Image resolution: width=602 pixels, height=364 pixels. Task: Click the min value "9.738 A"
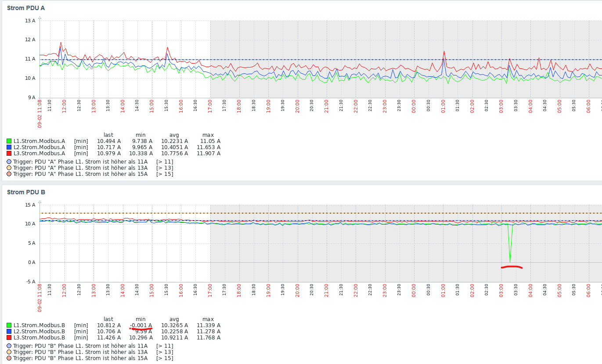coord(142,141)
